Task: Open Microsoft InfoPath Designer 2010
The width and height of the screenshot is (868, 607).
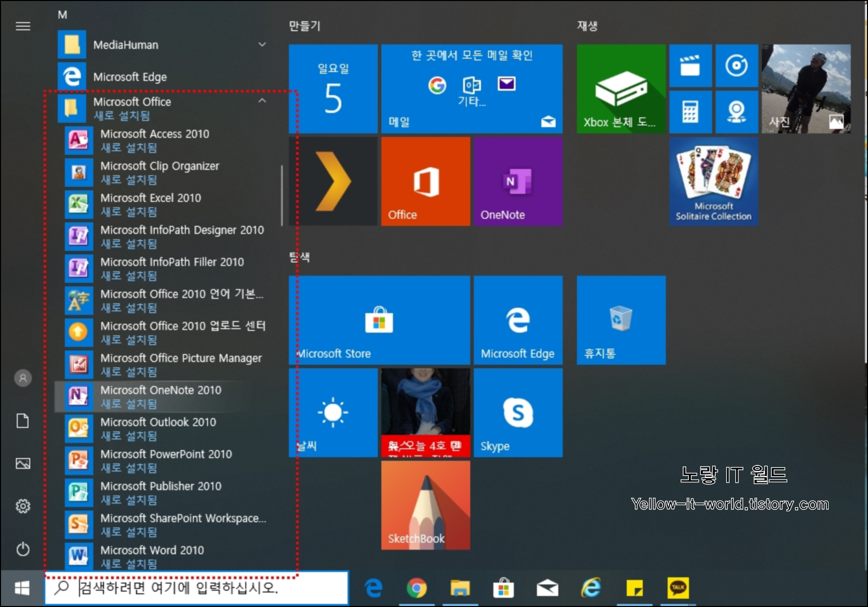Action: (163, 237)
